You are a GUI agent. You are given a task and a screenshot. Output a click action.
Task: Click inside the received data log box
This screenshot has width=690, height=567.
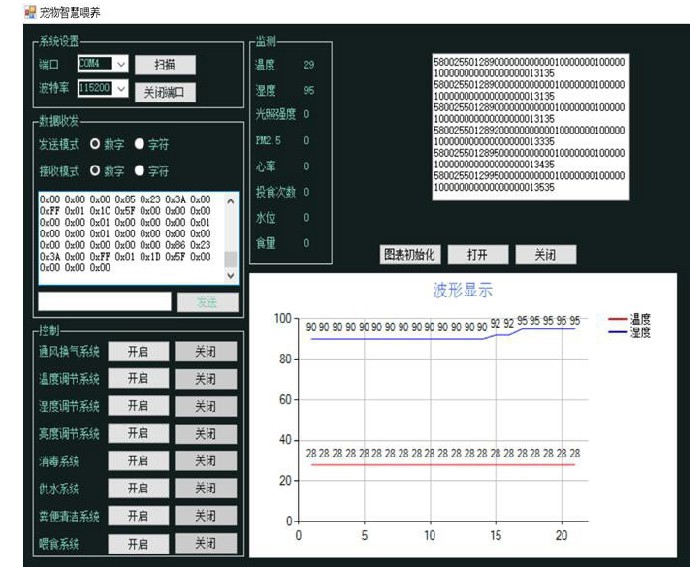click(531, 127)
